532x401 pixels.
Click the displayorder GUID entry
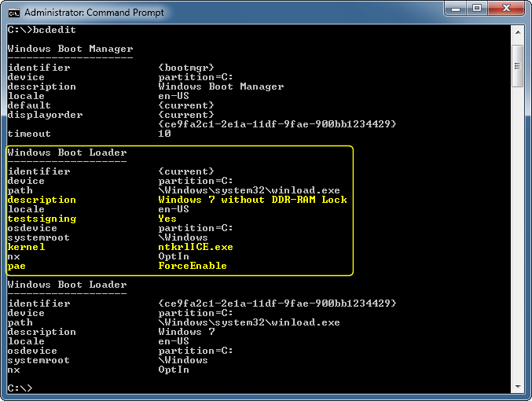(x=277, y=124)
